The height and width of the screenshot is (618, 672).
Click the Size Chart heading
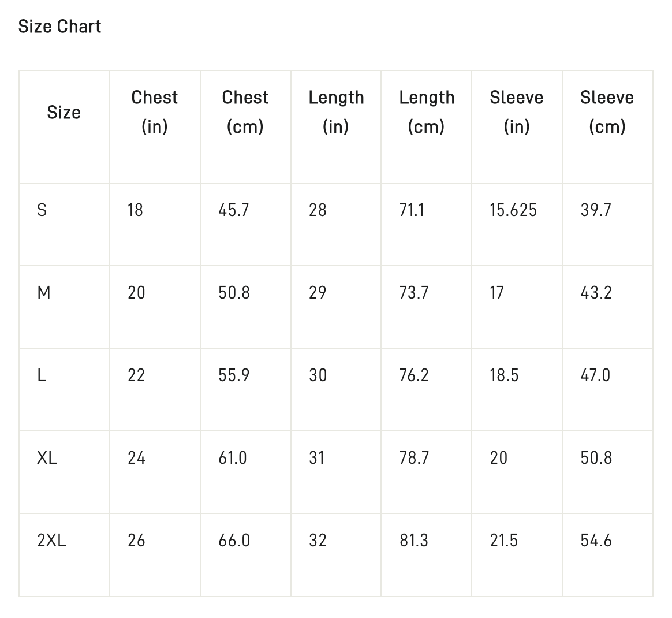(59, 27)
